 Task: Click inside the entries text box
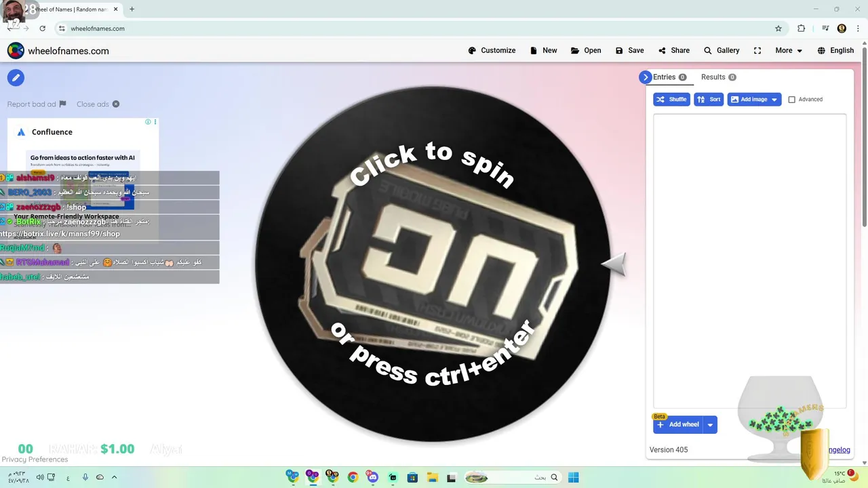[749, 261]
